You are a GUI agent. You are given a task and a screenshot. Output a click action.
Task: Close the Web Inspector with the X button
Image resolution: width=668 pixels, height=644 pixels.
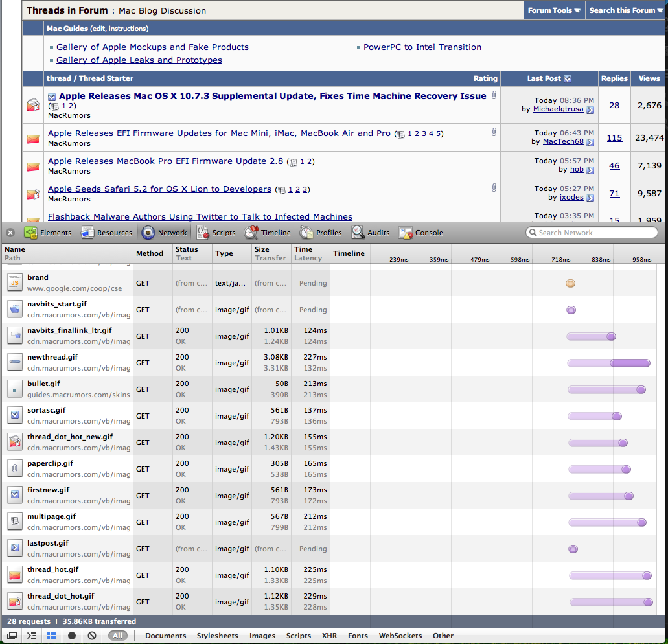[x=10, y=233]
